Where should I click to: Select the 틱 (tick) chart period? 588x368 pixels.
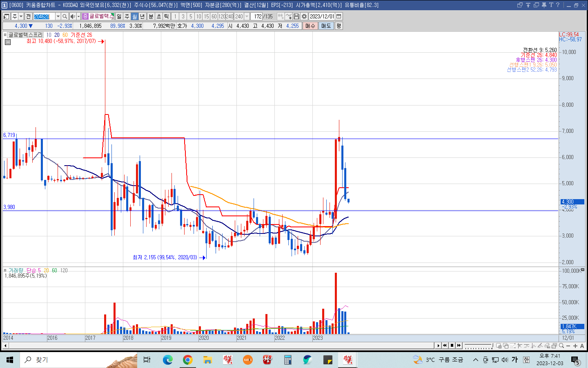[x=167, y=16]
